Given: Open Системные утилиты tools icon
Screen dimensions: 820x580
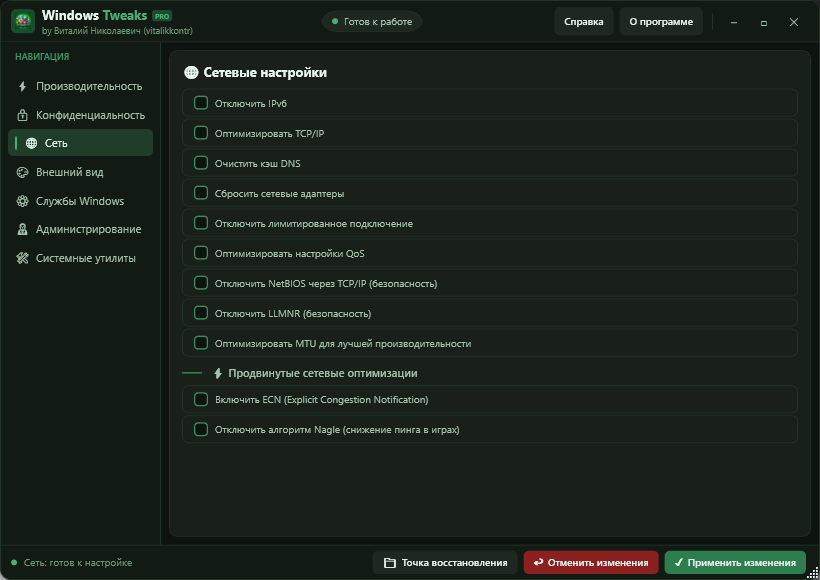Looking at the screenshot, I should click(x=22, y=258).
